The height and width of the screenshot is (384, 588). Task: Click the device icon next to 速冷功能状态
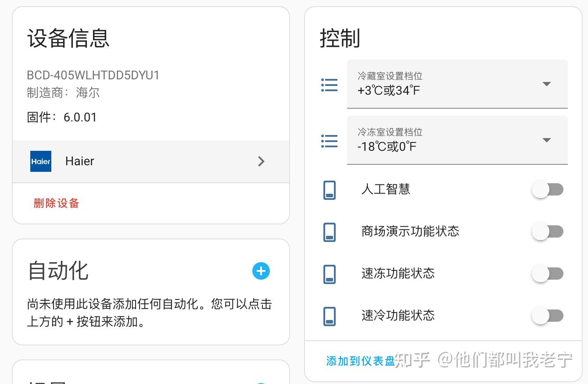(x=330, y=316)
